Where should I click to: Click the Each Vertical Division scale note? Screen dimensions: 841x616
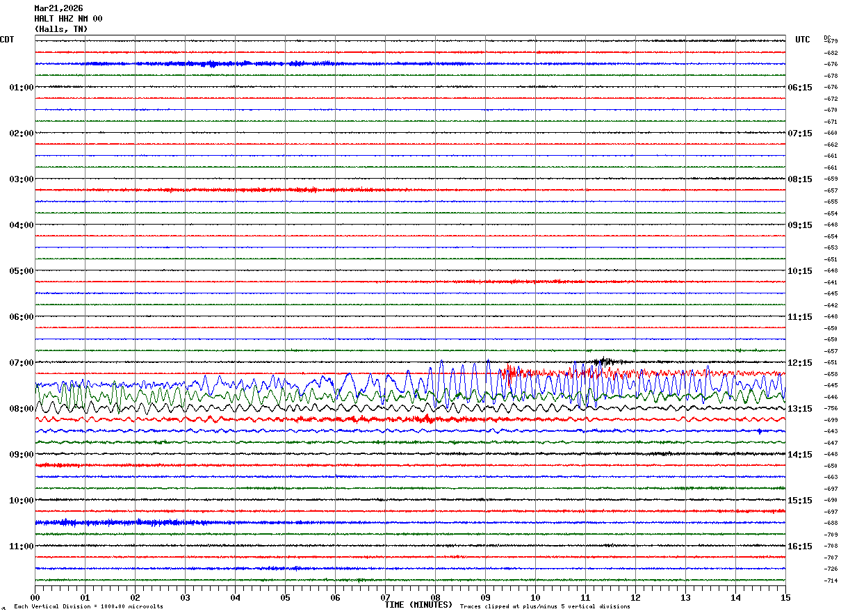[88, 607]
